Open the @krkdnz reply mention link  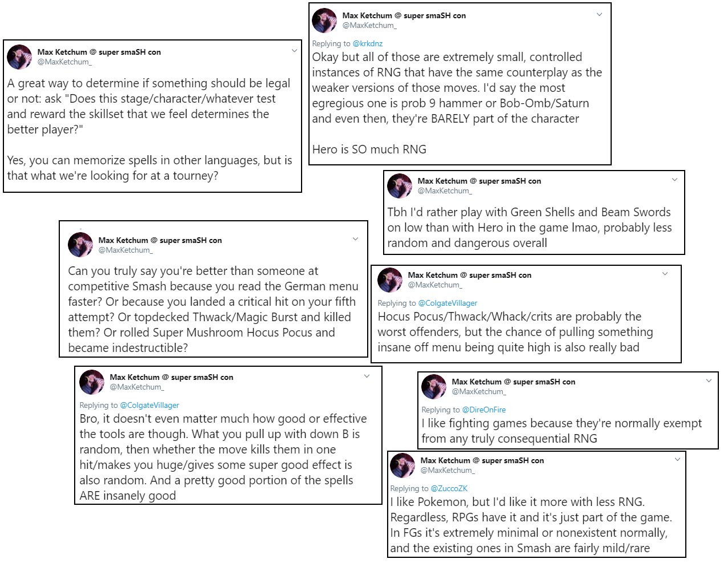click(368, 44)
